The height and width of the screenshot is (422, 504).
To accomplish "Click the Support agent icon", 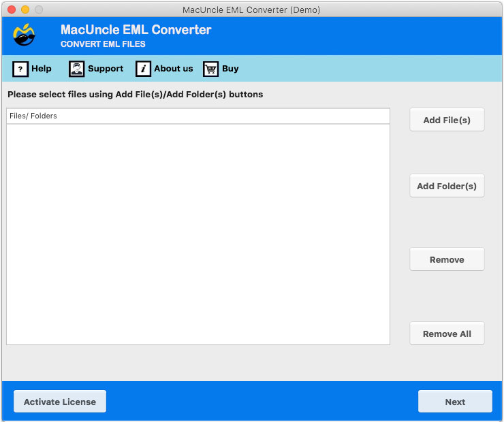I will click(x=76, y=69).
